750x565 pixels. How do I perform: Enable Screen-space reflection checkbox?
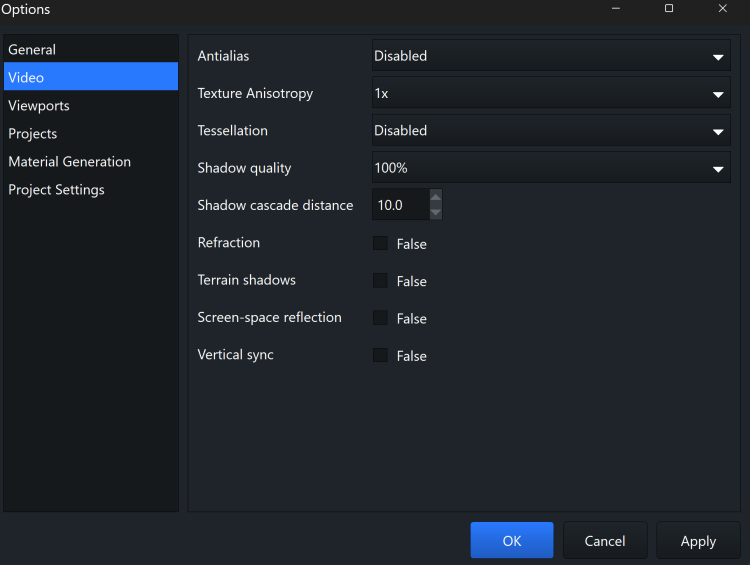click(380, 318)
